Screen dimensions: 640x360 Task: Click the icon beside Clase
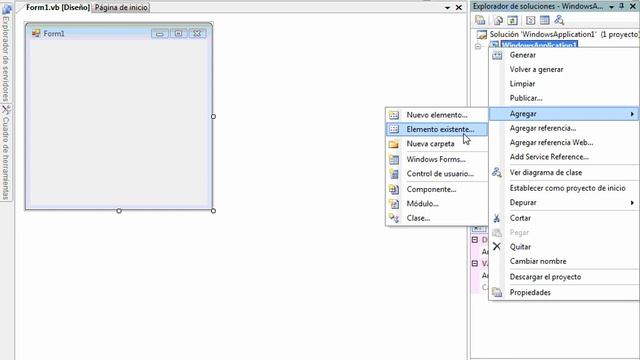(394, 218)
